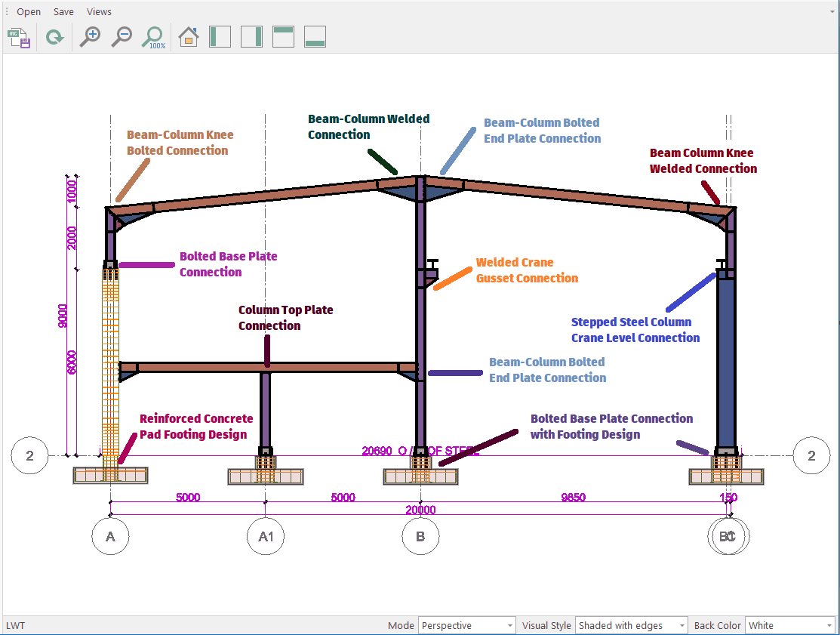
Task: Expand the Visual Style dropdown
Action: point(632,625)
